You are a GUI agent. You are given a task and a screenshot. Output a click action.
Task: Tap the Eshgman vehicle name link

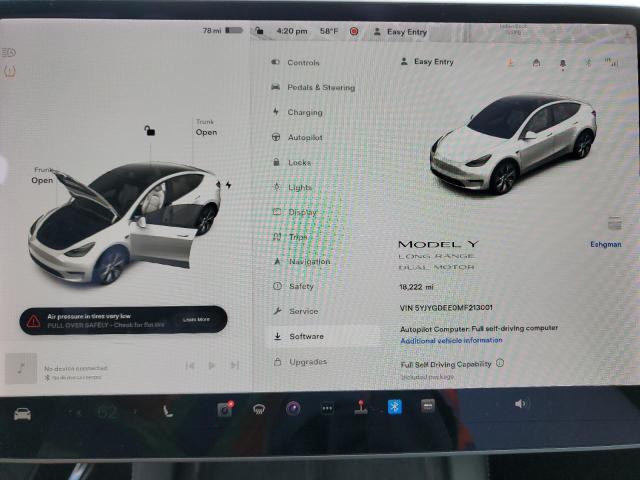click(606, 244)
